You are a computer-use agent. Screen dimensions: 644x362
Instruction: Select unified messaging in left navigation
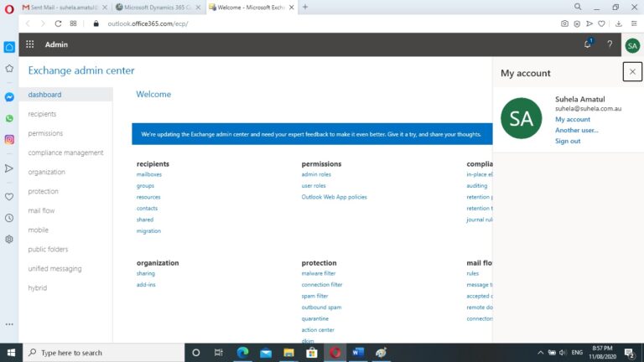pyautogui.click(x=55, y=268)
